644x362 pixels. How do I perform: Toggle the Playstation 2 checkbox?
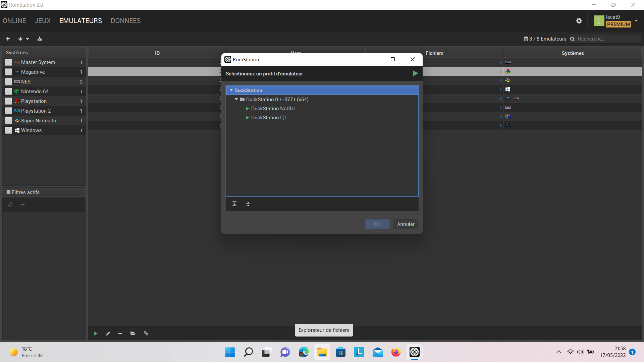tap(9, 111)
